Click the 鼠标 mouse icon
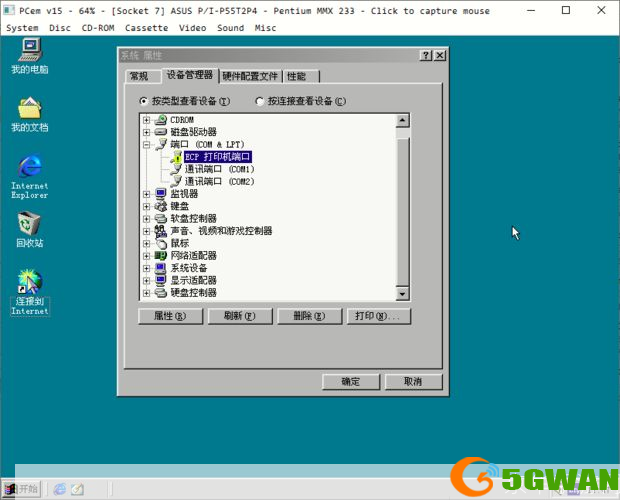 (x=161, y=243)
